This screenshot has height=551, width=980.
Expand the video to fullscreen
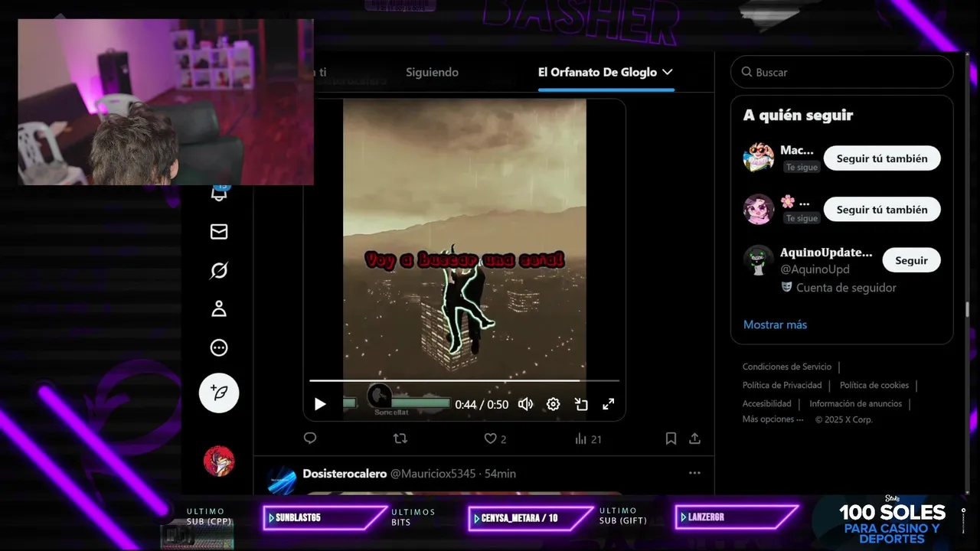click(609, 404)
